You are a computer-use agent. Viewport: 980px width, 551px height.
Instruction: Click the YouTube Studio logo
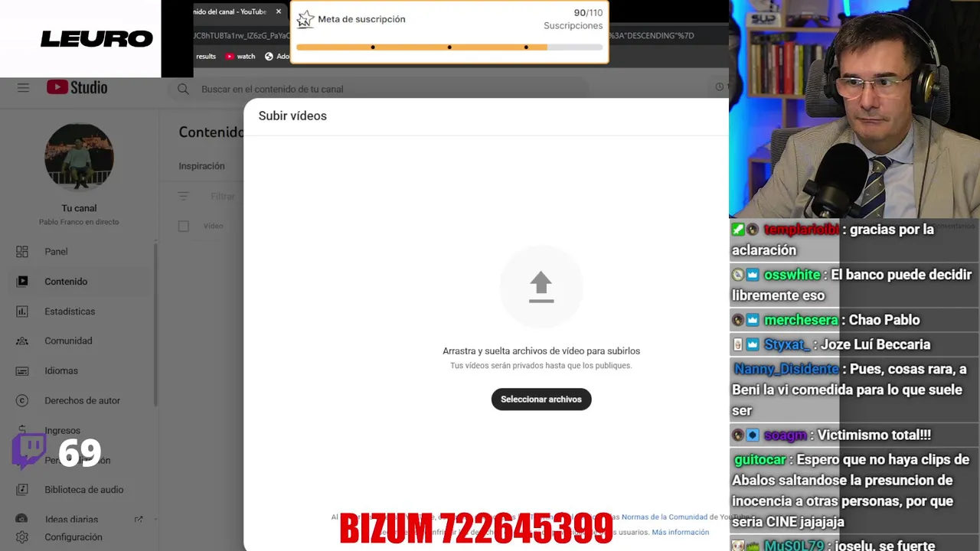[77, 87]
